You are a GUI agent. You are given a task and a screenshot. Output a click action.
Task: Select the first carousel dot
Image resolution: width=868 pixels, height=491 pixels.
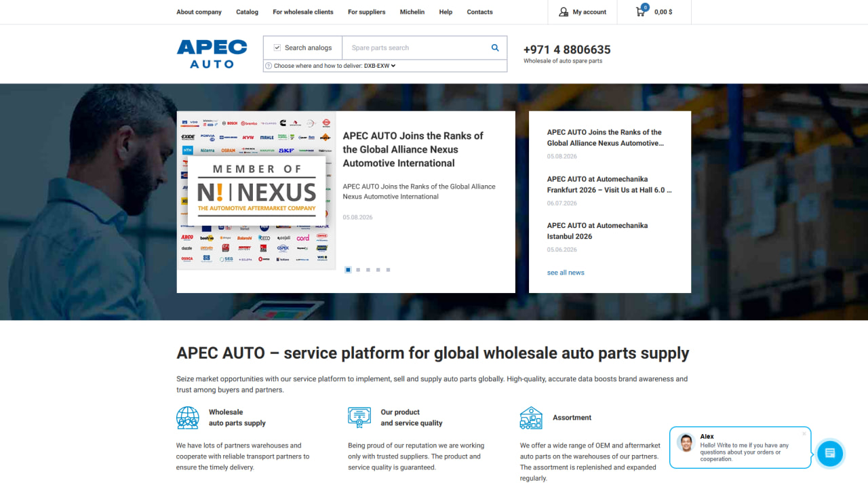(x=348, y=270)
